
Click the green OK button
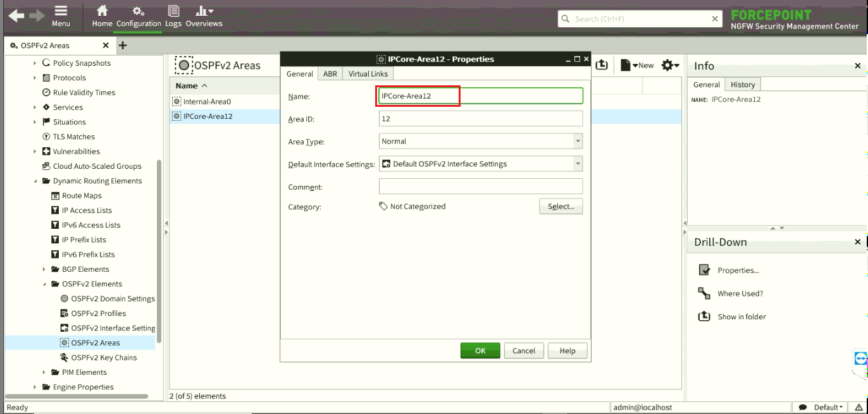(480, 351)
